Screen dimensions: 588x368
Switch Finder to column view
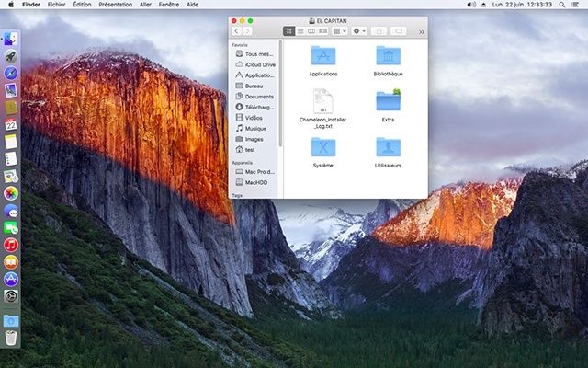point(311,31)
